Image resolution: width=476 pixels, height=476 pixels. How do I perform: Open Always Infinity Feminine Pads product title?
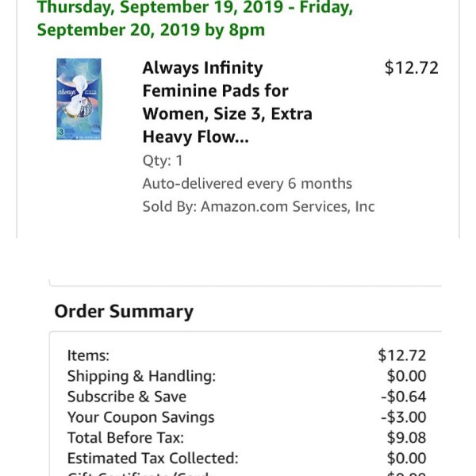point(228,102)
